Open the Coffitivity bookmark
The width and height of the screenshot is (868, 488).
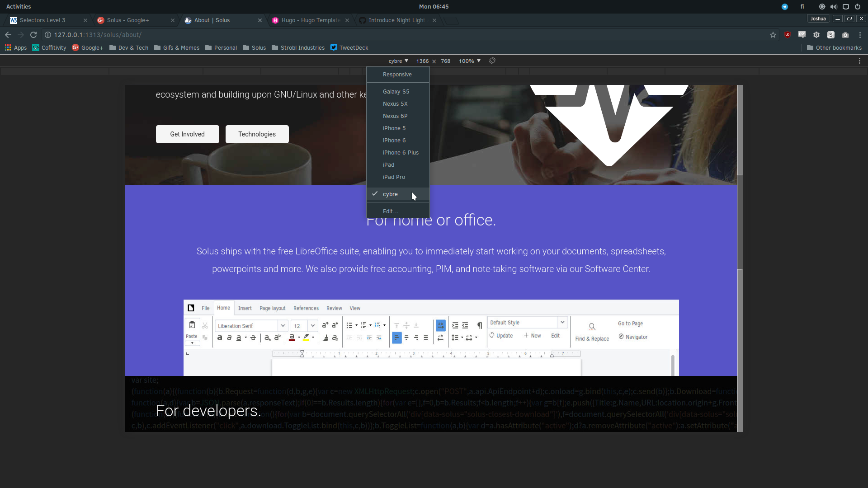pyautogui.click(x=49, y=47)
